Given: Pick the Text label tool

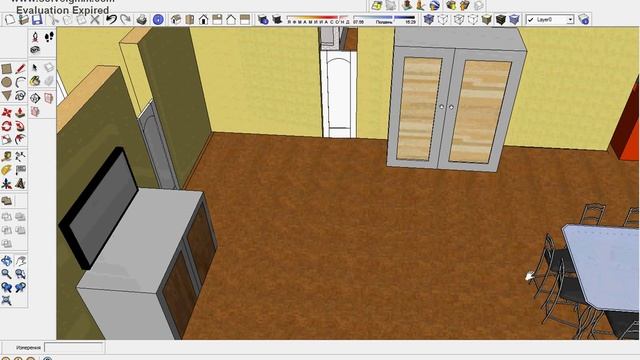Looking at the screenshot, I should point(20,170).
